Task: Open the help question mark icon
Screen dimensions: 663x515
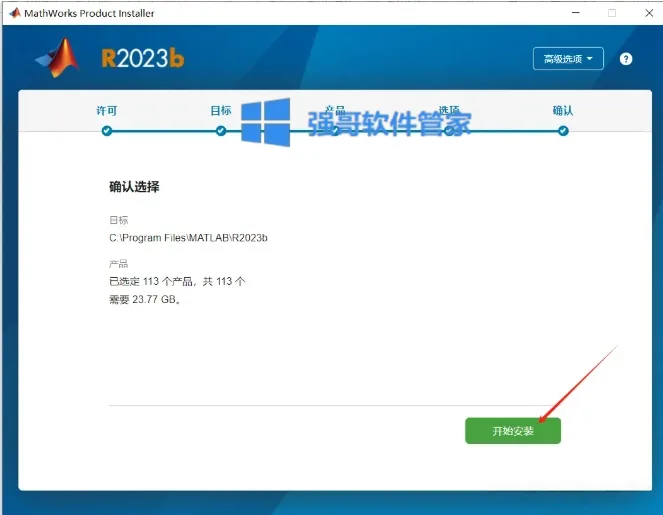Action: [626, 59]
